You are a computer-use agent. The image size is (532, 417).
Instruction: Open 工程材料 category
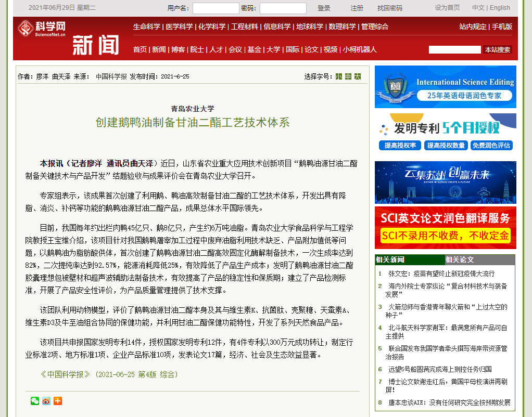(x=244, y=27)
